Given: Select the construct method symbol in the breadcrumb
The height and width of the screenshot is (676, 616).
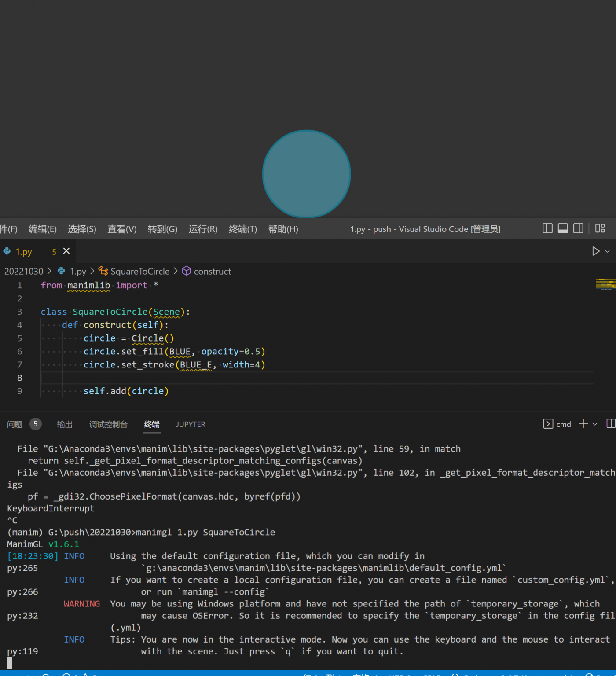Looking at the screenshot, I should tap(213, 271).
